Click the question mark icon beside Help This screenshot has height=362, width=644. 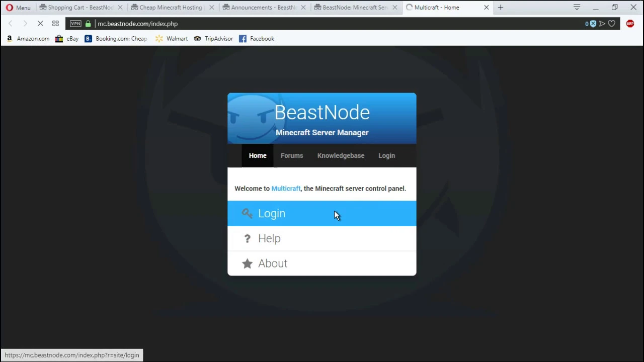click(x=247, y=238)
